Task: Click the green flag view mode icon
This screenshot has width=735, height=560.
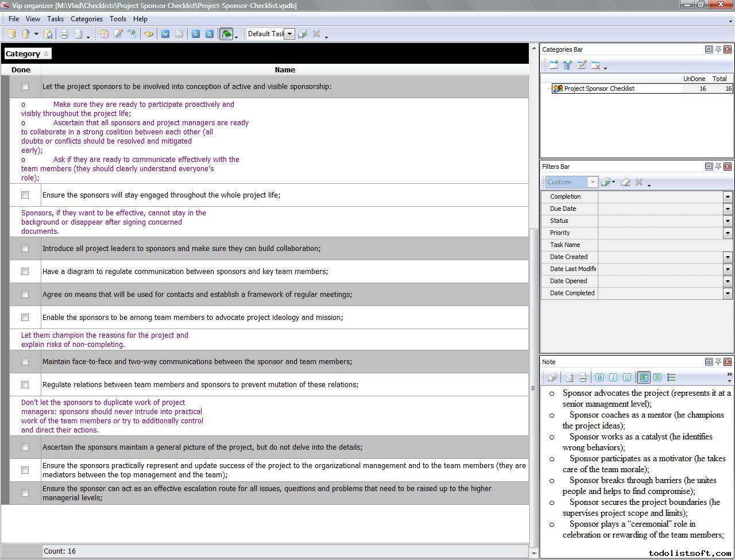Action: click(226, 34)
